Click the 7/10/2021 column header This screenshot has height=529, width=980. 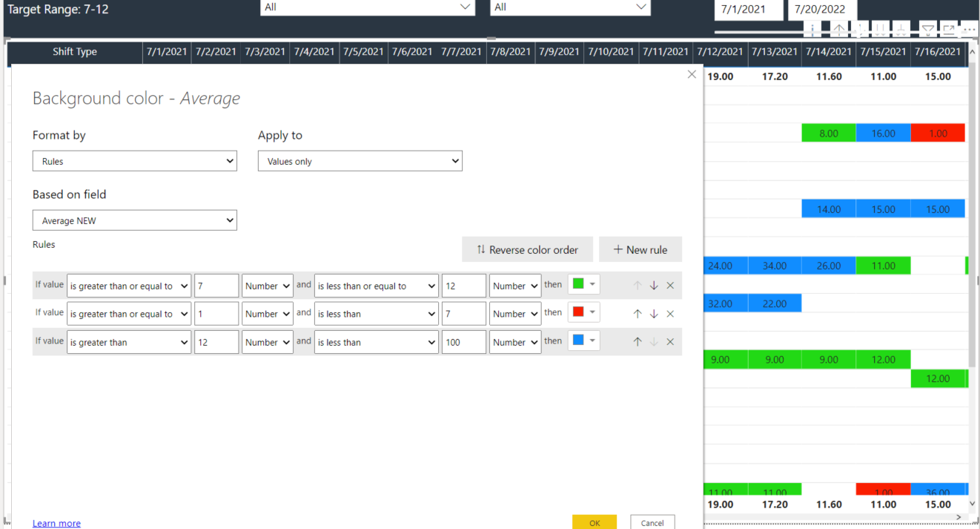click(611, 52)
